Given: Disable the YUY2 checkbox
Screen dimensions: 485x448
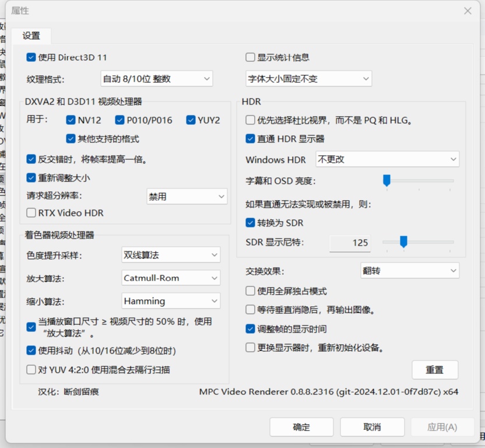Looking at the screenshot, I should (x=191, y=120).
